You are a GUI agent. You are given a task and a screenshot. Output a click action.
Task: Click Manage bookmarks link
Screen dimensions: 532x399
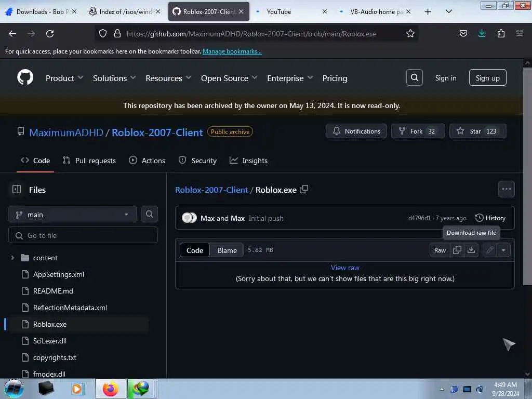232,51
